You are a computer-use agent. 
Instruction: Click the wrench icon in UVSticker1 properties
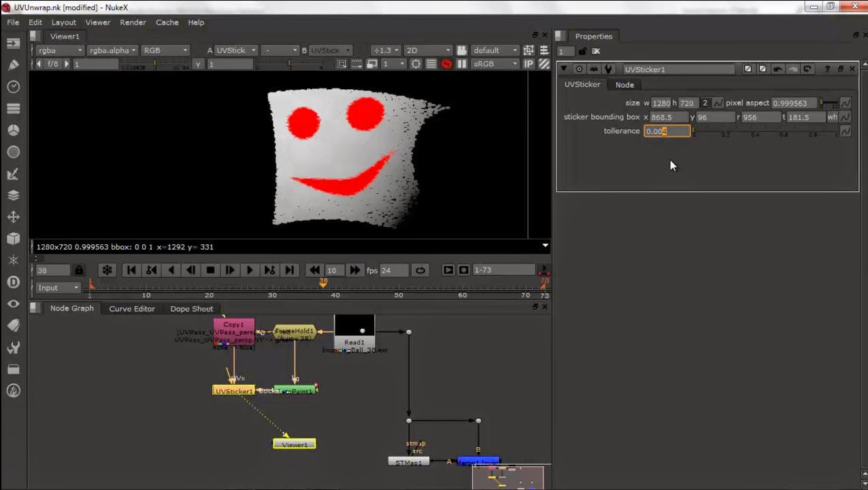click(x=609, y=69)
